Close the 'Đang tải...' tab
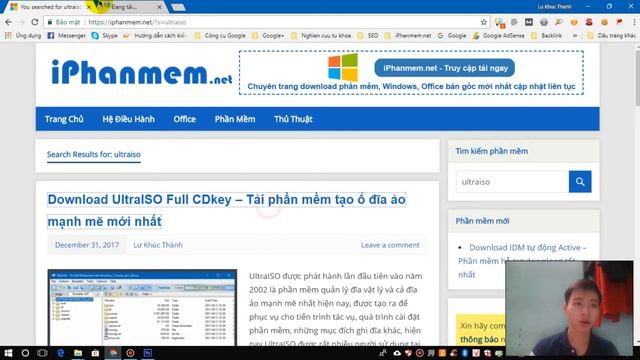640x360 pixels. [x=160, y=7]
